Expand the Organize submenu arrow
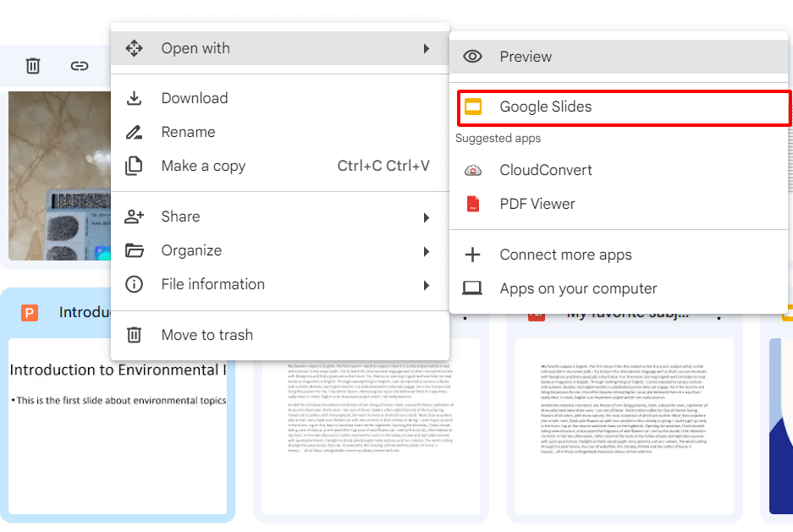 click(427, 251)
